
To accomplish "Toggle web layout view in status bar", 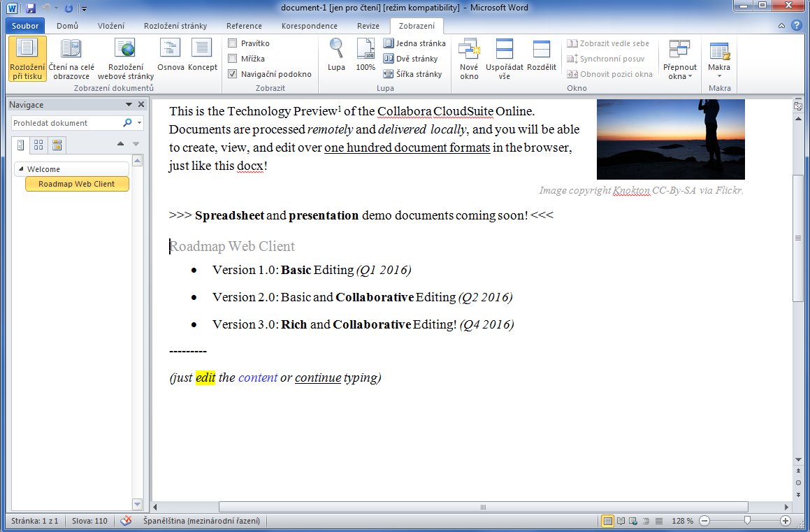I will coord(633,521).
